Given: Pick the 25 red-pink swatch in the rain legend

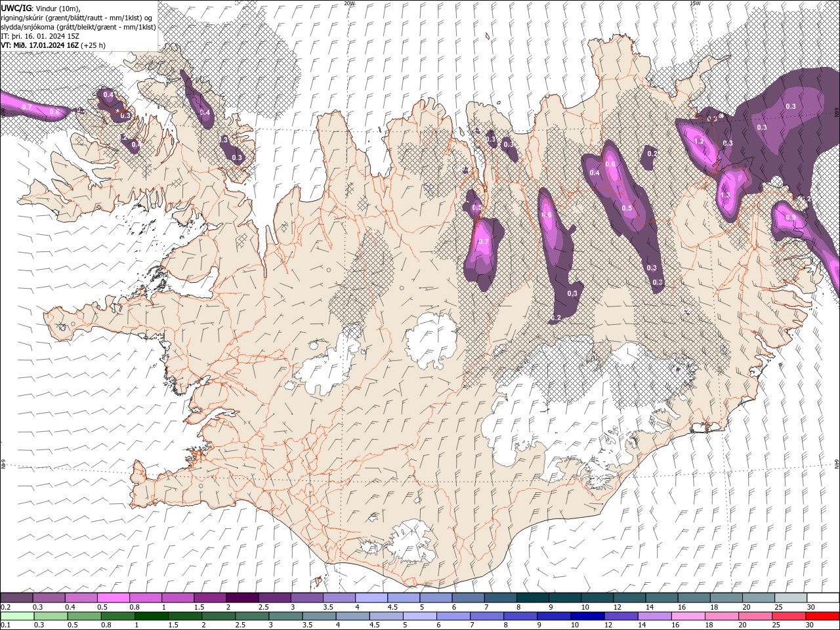Looking at the screenshot, I should point(788,616).
